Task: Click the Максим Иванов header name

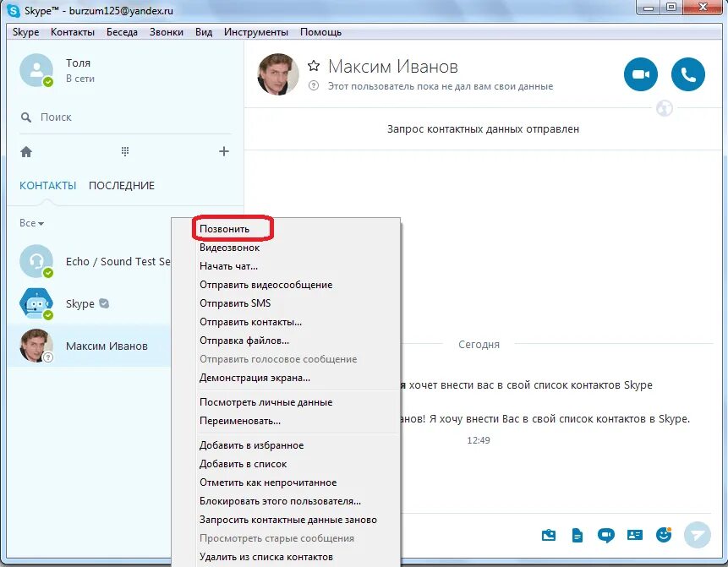Action: [x=393, y=67]
